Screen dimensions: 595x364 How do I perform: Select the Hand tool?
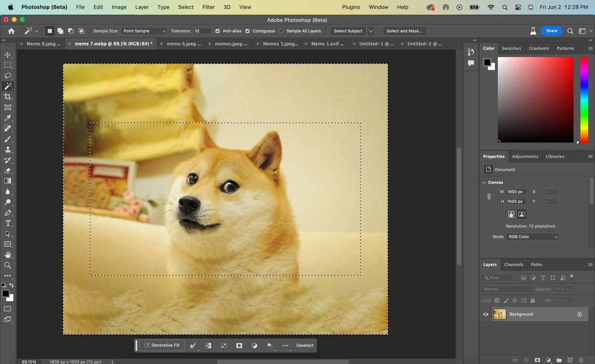(8, 254)
